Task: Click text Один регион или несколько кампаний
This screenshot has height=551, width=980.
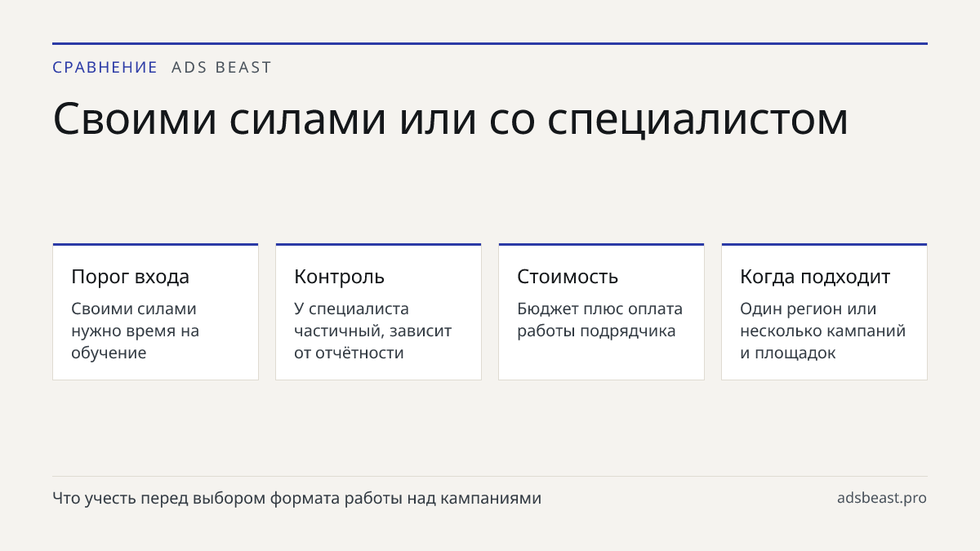Action: point(822,320)
